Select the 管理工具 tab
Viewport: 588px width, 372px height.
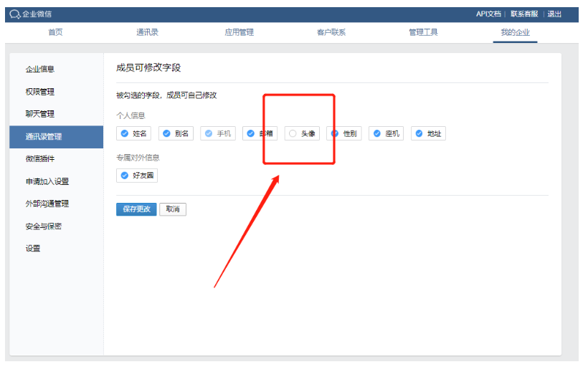(x=423, y=32)
